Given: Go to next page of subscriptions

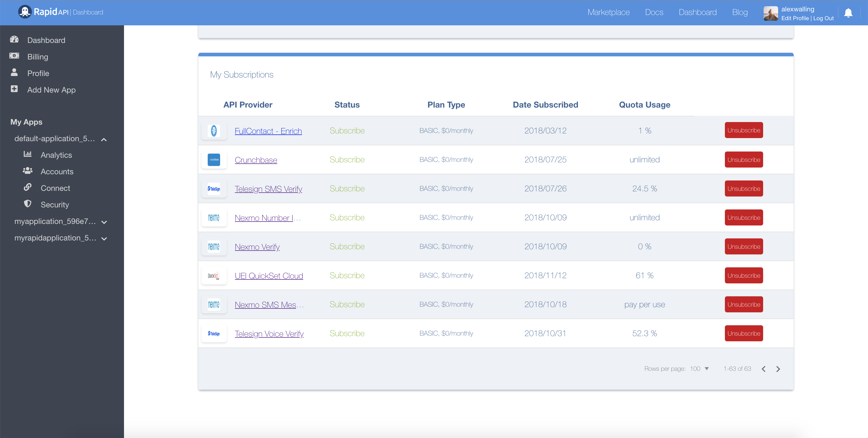Looking at the screenshot, I should click(x=778, y=369).
